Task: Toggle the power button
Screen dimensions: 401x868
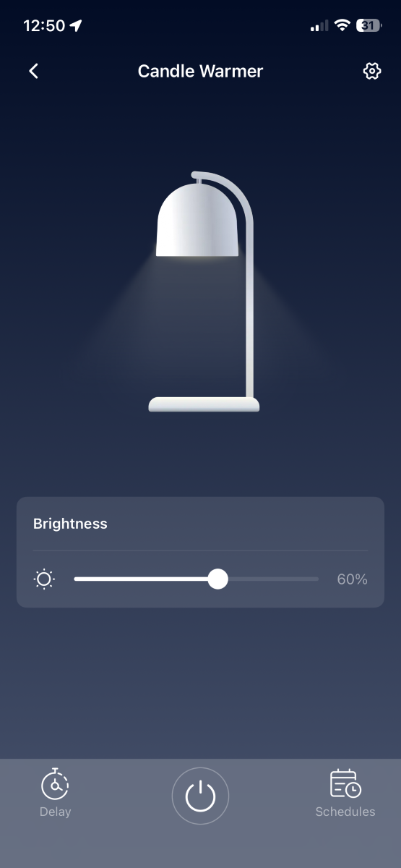Action: pyautogui.click(x=200, y=796)
